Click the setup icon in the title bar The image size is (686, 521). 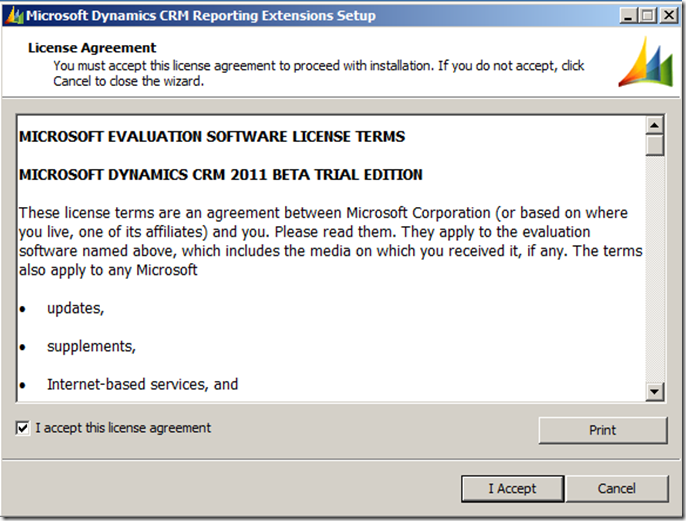[x=14, y=15]
